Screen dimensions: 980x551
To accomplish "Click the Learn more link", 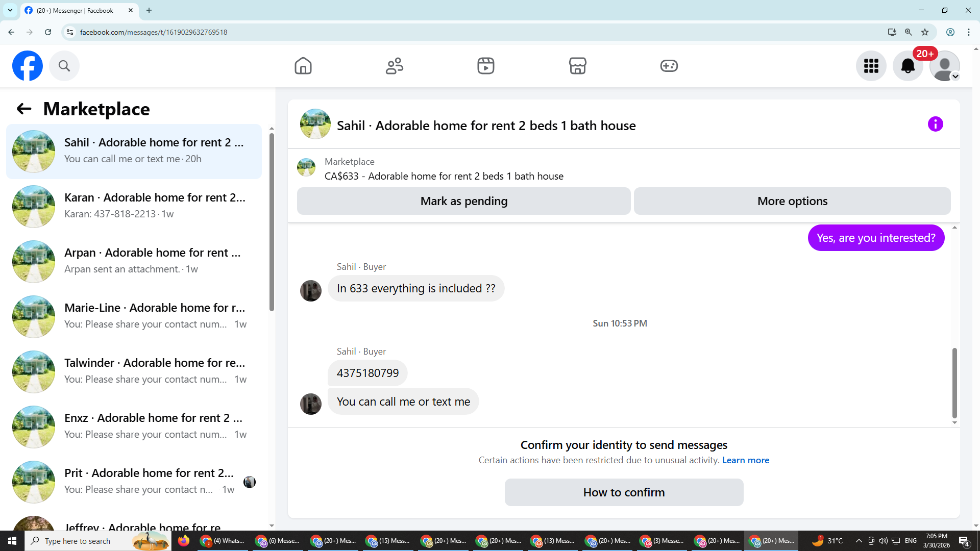I will tap(745, 460).
